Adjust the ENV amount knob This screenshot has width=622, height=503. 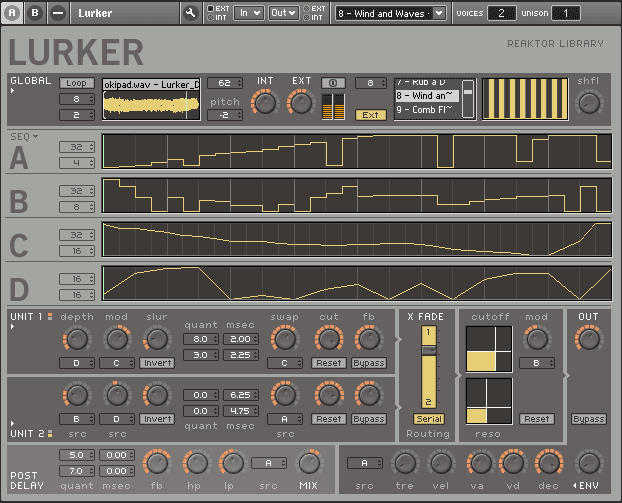click(589, 463)
